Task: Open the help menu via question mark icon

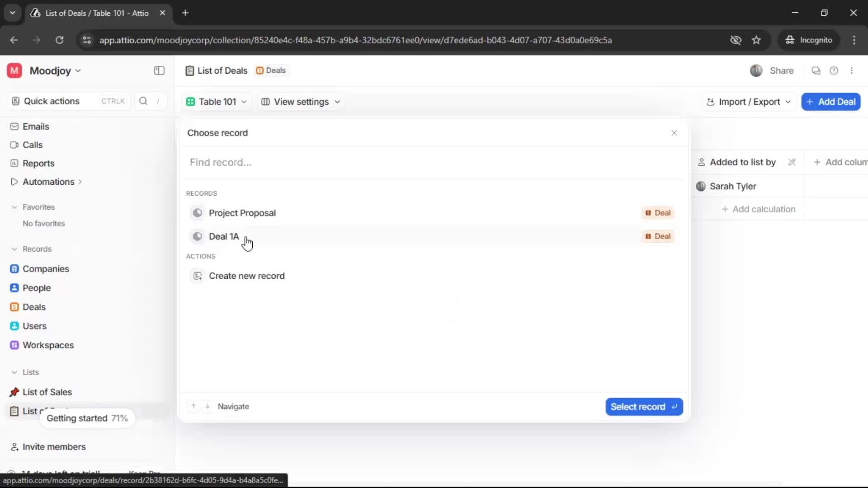Action: 834,70
